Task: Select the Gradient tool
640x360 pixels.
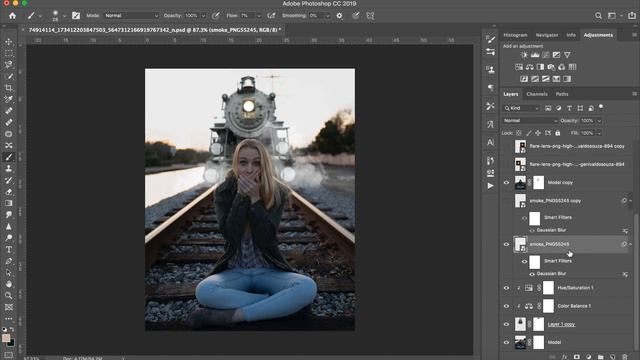Action: pyautogui.click(x=9, y=203)
